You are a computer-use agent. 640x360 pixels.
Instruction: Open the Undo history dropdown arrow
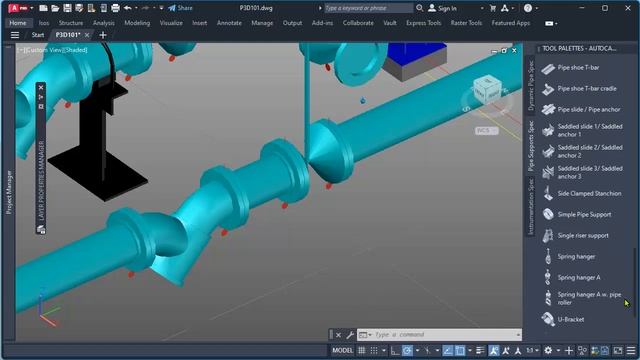pyautogui.click(x=136, y=8)
